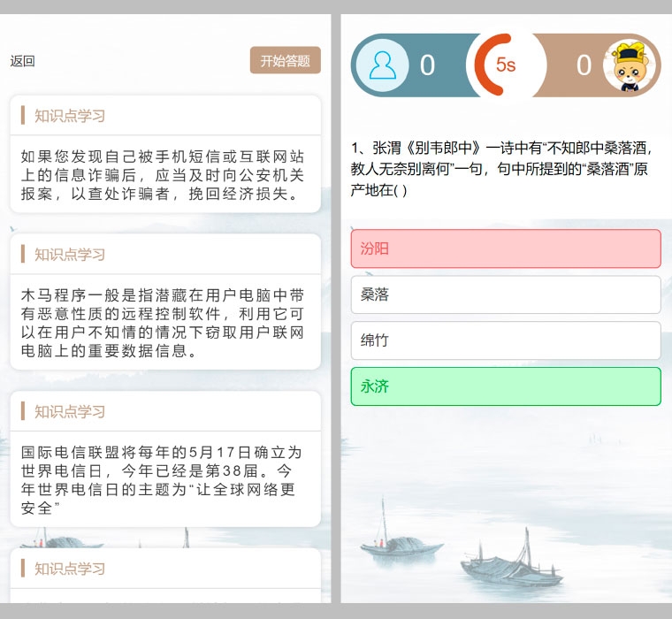Open the bottom-most 知识点学习 card header
The width and height of the screenshot is (672, 619).
[x=70, y=569]
